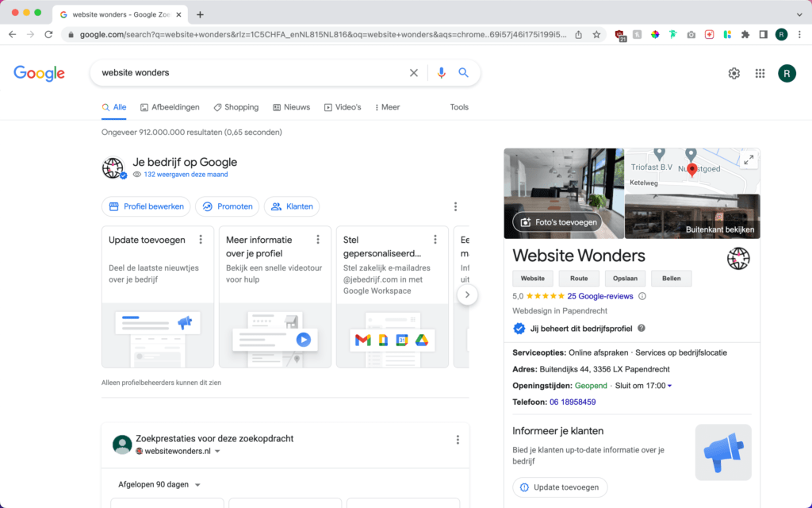
Task: Select the Website Wonders globe logo
Action: (x=737, y=258)
